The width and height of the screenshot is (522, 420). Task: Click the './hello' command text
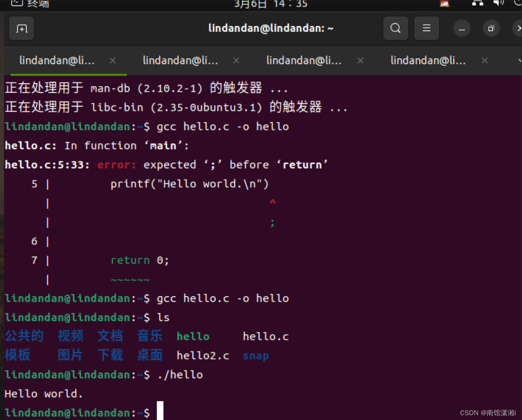[180, 375]
